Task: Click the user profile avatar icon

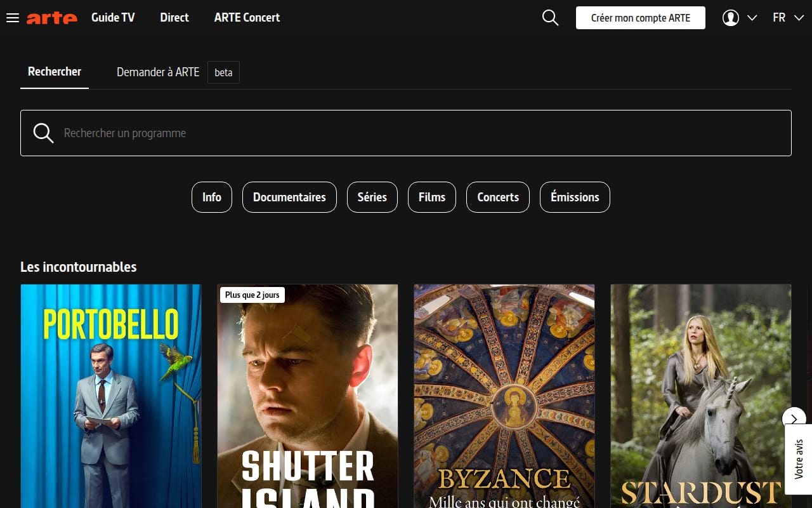Action: point(731,18)
